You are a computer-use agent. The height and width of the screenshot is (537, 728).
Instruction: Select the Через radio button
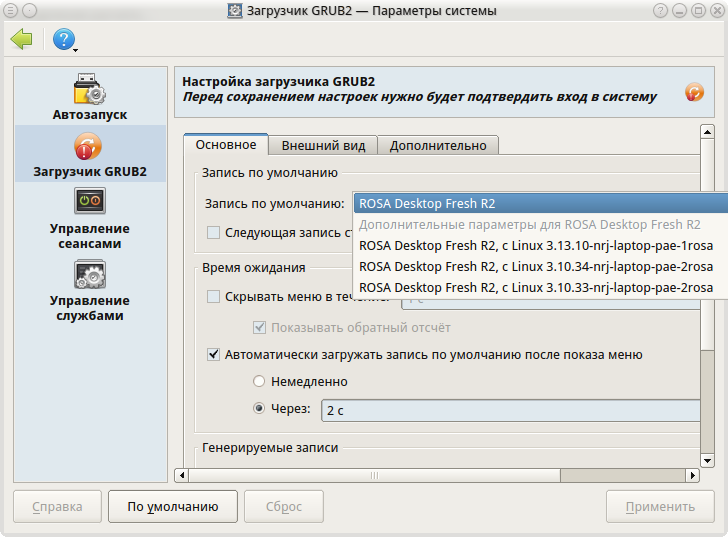tap(259, 408)
